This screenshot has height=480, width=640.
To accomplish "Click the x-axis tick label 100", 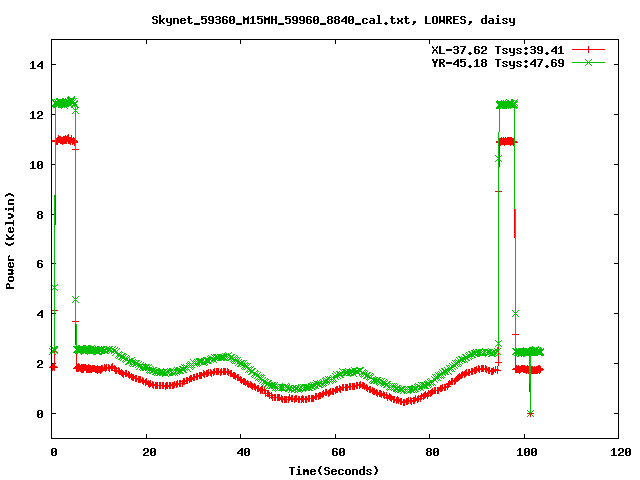I will 527,452.
